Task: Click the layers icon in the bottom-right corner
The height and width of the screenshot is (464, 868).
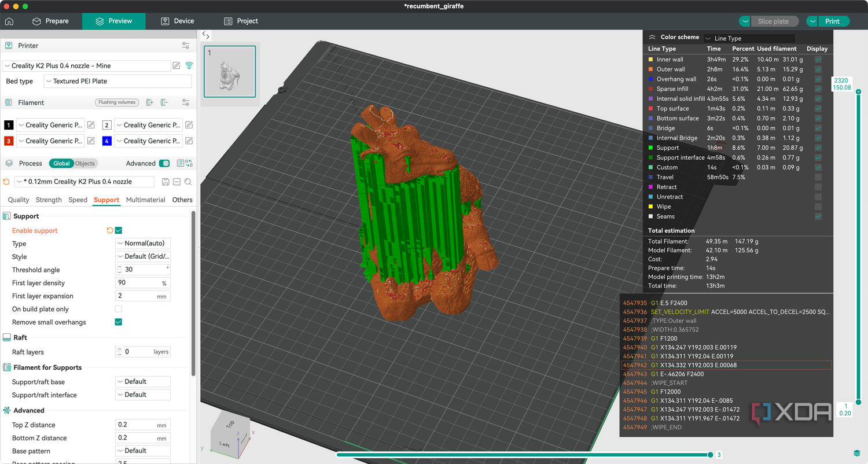Action: pyautogui.click(x=857, y=452)
